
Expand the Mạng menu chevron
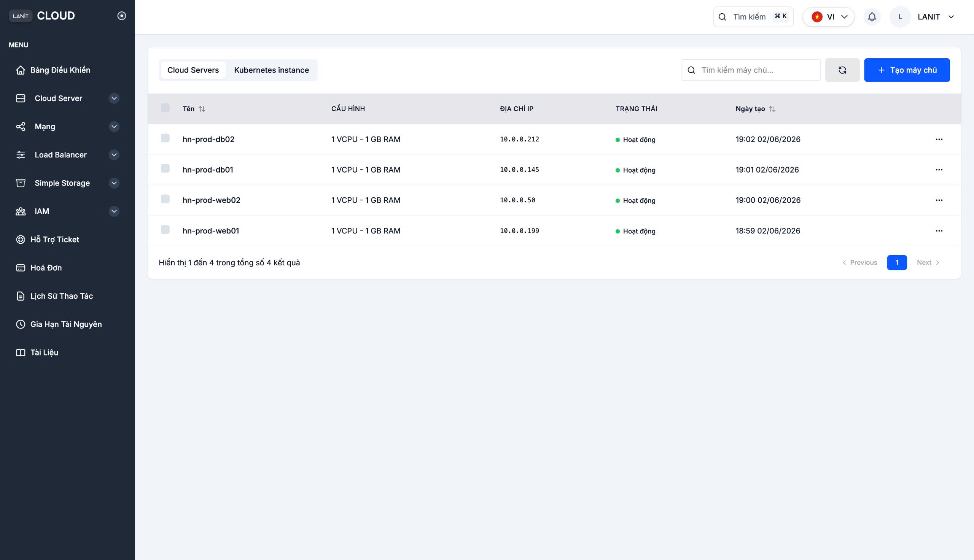tap(114, 127)
